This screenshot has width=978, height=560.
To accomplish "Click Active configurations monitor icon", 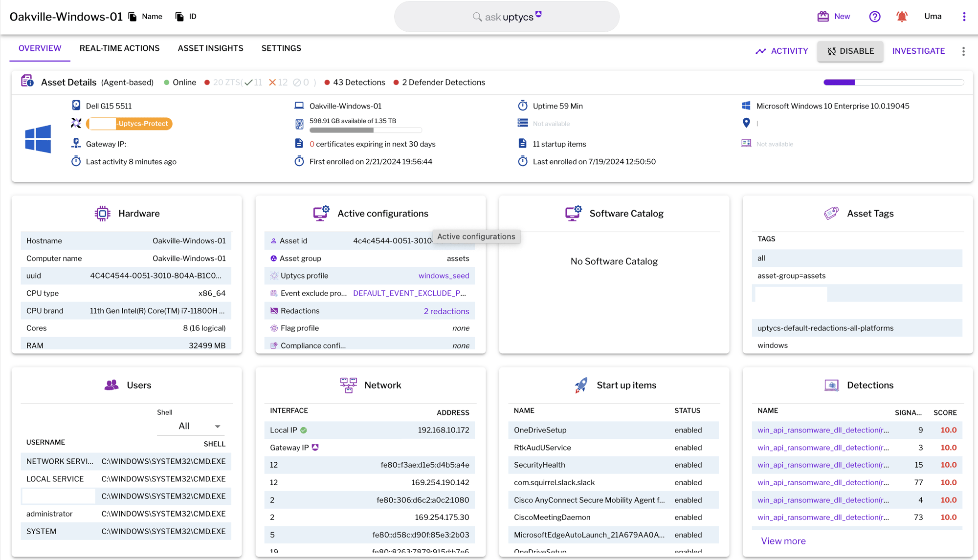I will tap(321, 214).
